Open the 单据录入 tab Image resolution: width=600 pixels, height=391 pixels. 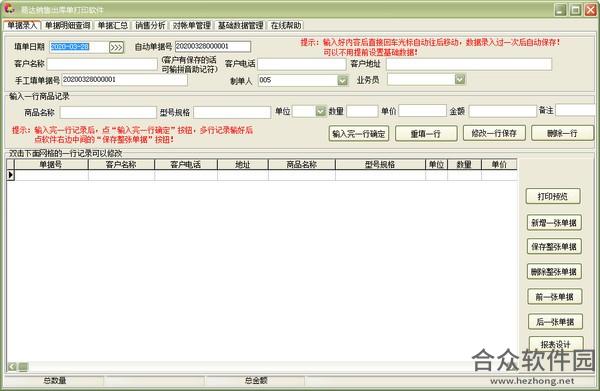(x=22, y=26)
